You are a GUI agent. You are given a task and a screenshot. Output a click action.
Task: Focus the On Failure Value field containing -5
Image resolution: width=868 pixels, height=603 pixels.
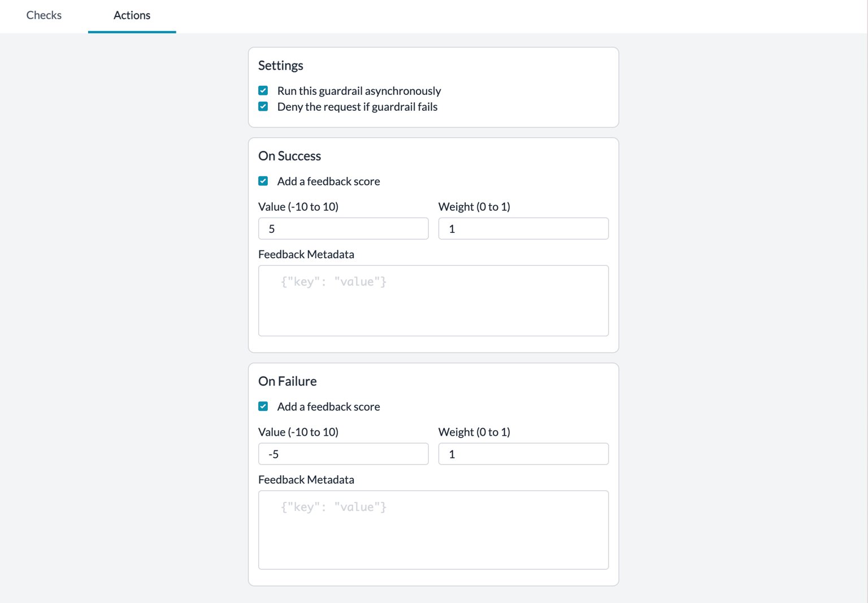pyautogui.click(x=344, y=454)
